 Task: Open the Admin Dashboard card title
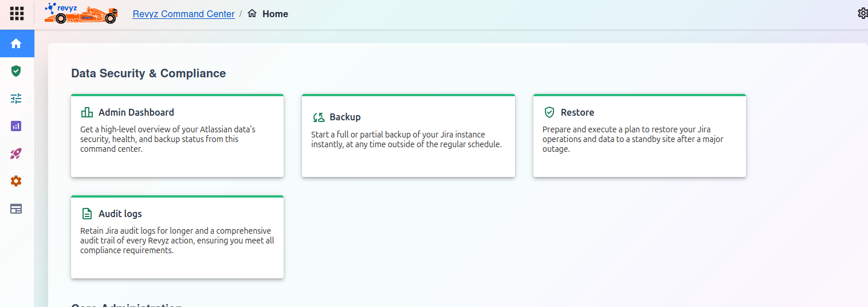coord(136,112)
